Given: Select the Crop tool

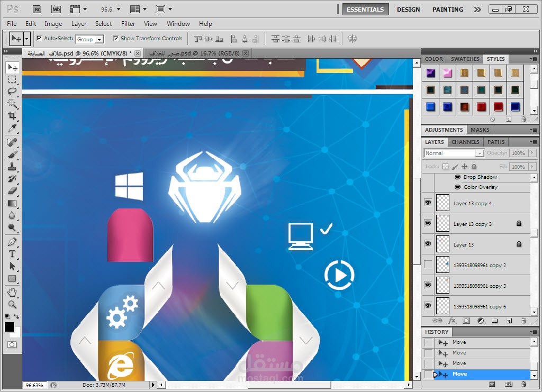Looking at the screenshot, I should (x=13, y=116).
